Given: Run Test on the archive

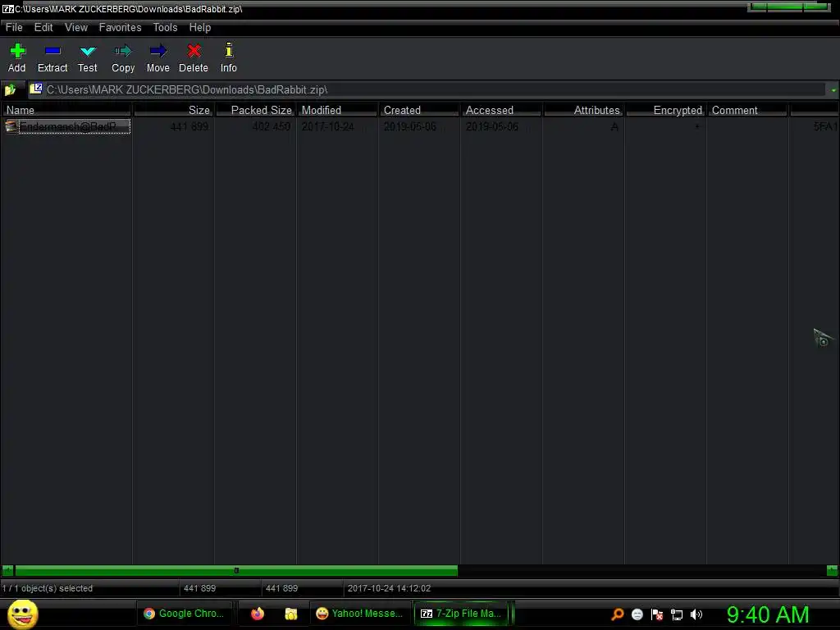Looking at the screenshot, I should coord(87,58).
